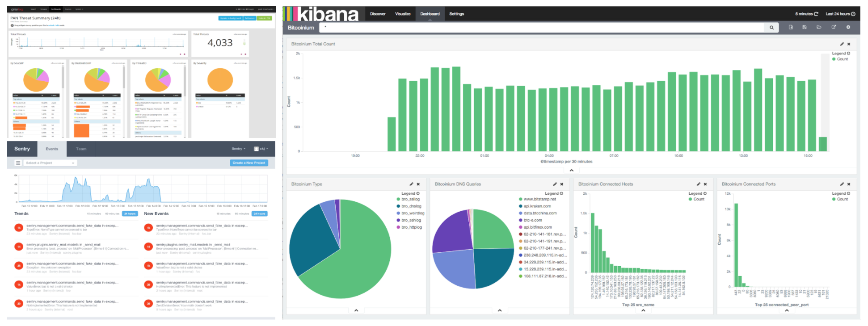Screen dimensions: 868x326
Task: Select 24 hours under Sentry Trends
Action: 130,214
